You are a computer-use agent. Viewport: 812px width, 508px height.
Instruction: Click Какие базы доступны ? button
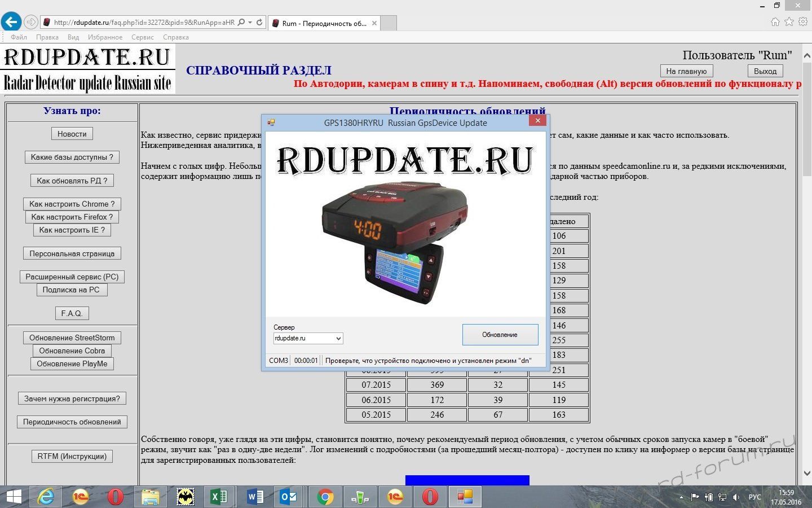pos(72,157)
